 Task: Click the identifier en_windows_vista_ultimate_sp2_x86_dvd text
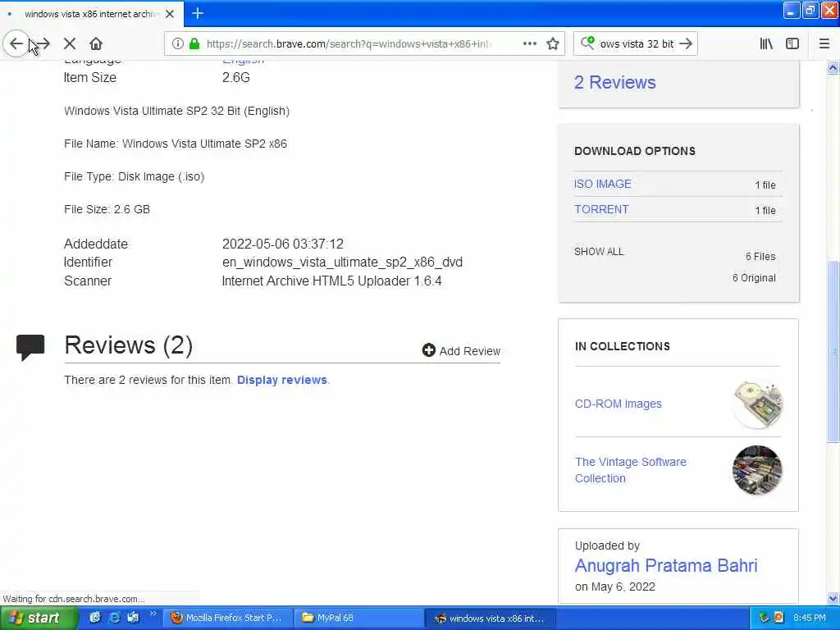(342, 262)
